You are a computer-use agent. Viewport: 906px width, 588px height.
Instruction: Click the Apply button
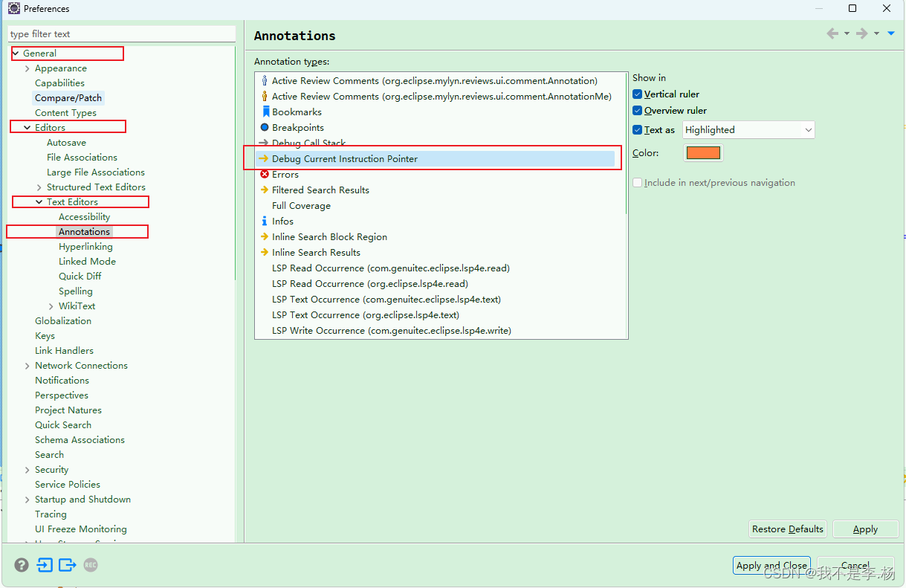click(x=865, y=529)
